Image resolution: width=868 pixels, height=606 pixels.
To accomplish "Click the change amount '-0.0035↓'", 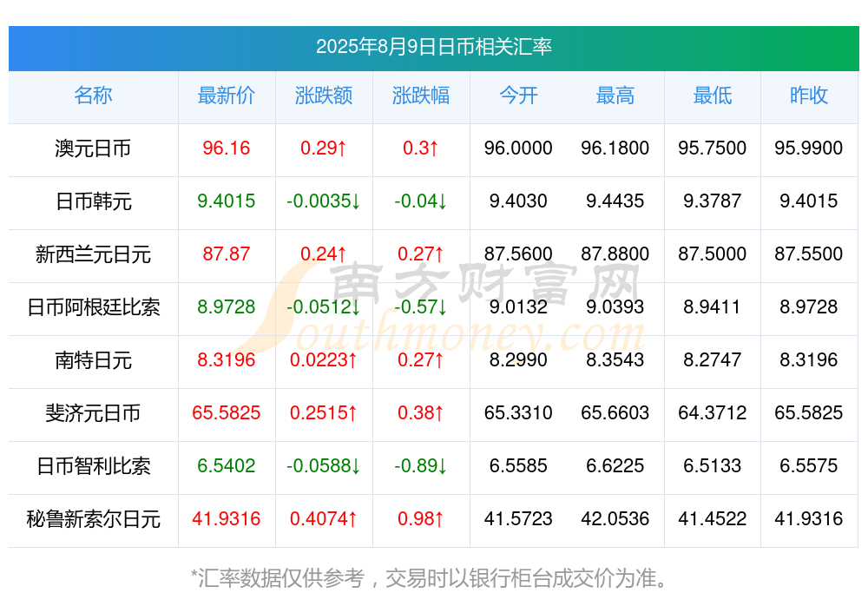I will (323, 201).
